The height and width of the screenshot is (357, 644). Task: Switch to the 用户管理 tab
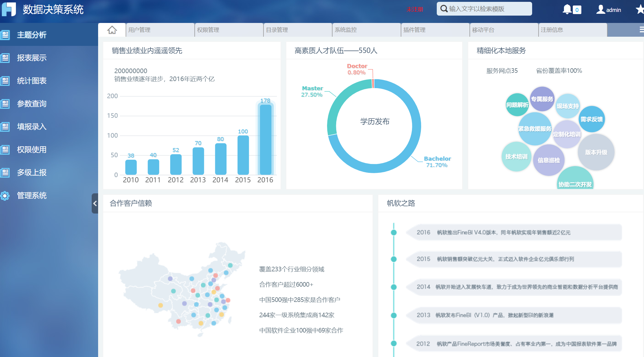coord(160,30)
